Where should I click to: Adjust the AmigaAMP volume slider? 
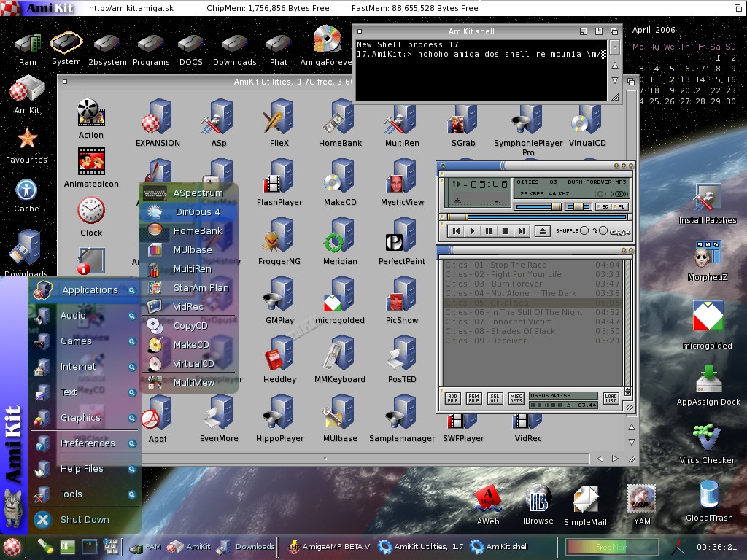(x=538, y=206)
